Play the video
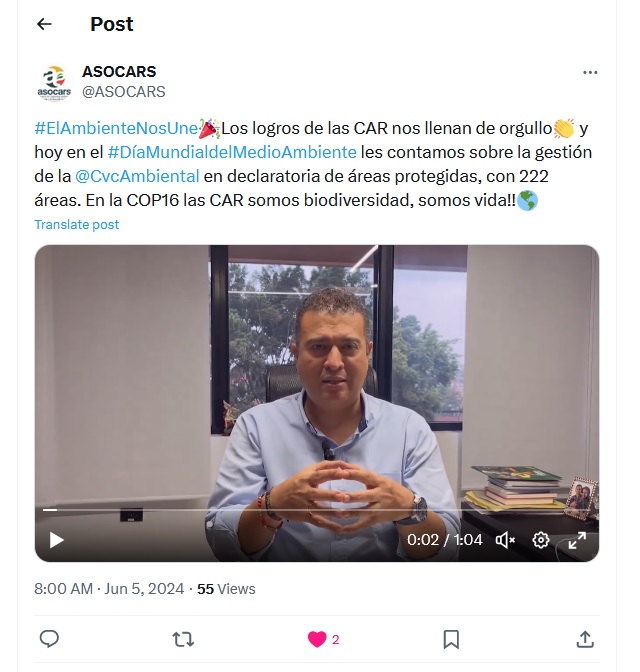Viewport: 640px width, 672px height. (x=56, y=540)
